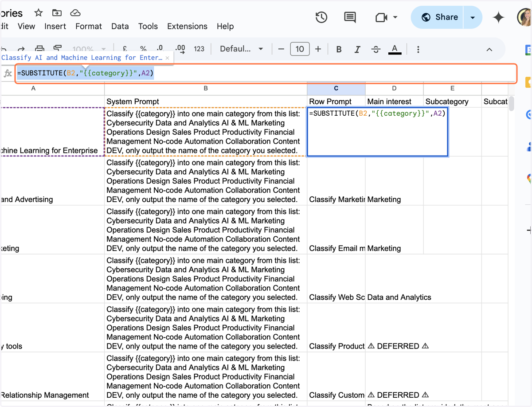Click the Row Prompt header cell

[x=336, y=102]
